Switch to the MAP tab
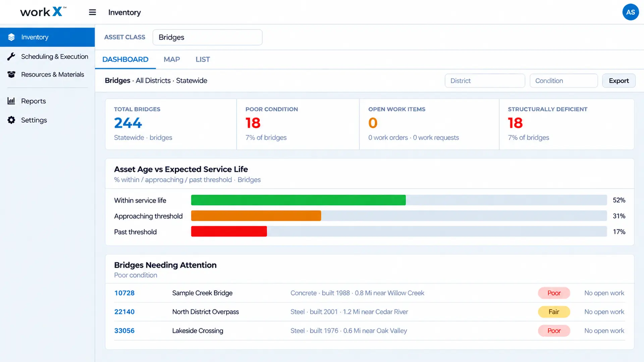644x362 pixels. (x=172, y=59)
